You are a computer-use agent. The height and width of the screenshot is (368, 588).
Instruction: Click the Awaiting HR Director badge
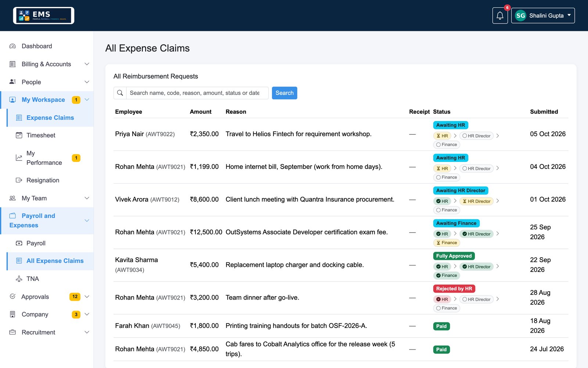click(460, 190)
